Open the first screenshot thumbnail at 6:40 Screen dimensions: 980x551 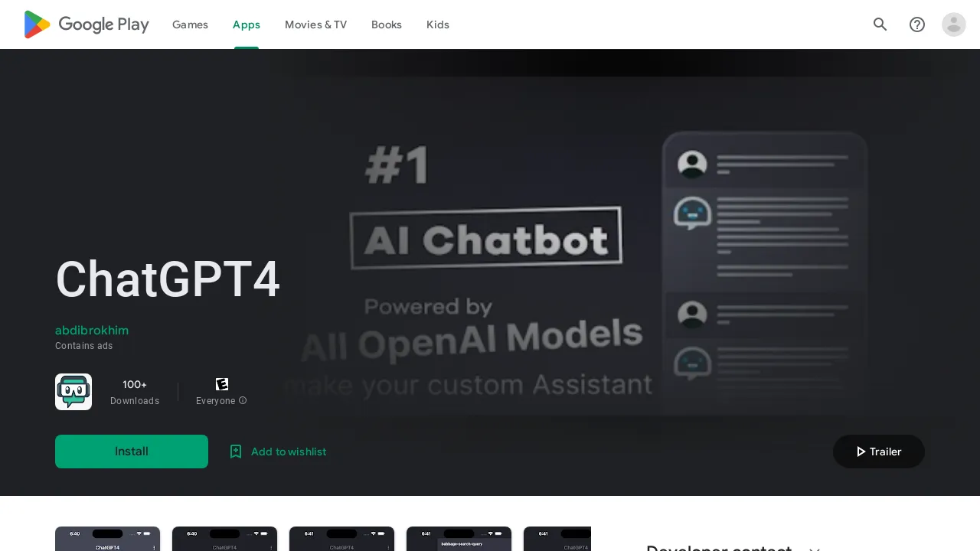coord(107,539)
